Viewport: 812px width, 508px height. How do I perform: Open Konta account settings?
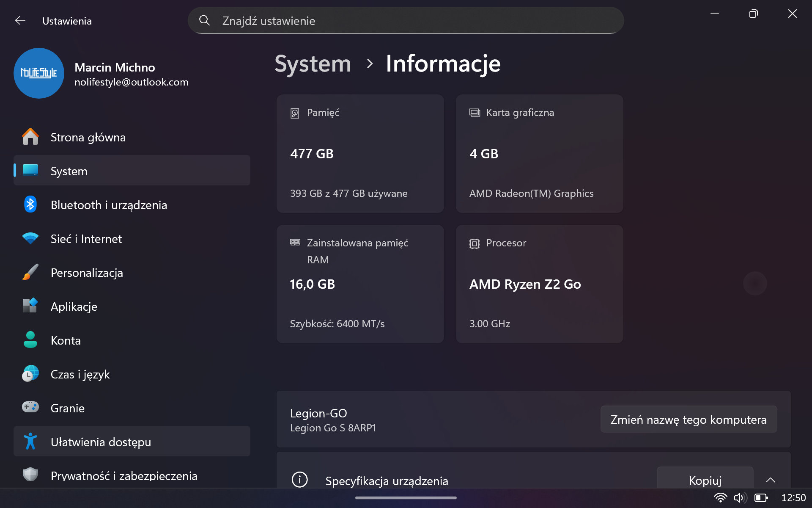tap(66, 340)
